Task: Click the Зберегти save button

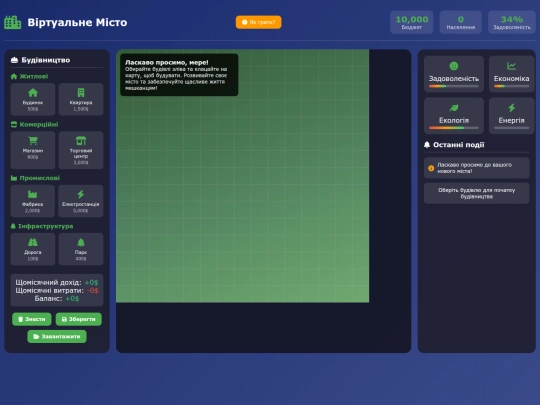Action: click(x=79, y=319)
